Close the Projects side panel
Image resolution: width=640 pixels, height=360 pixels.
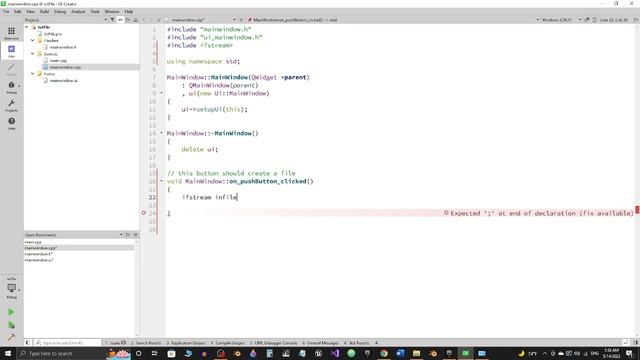tap(136, 20)
